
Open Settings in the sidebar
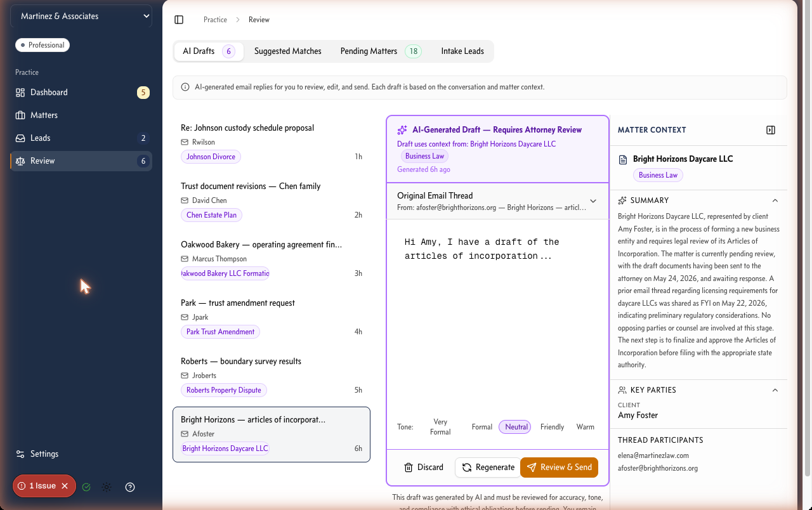pyautogui.click(x=81, y=454)
